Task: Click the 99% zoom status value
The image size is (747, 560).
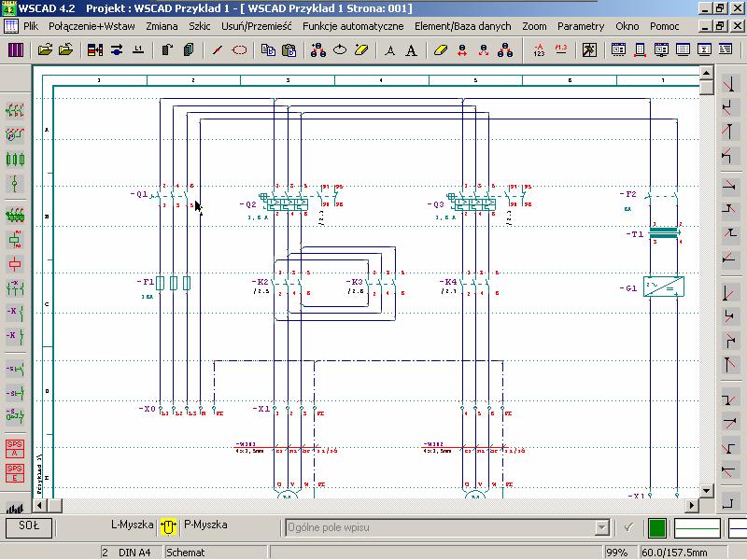Action: point(616,553)
